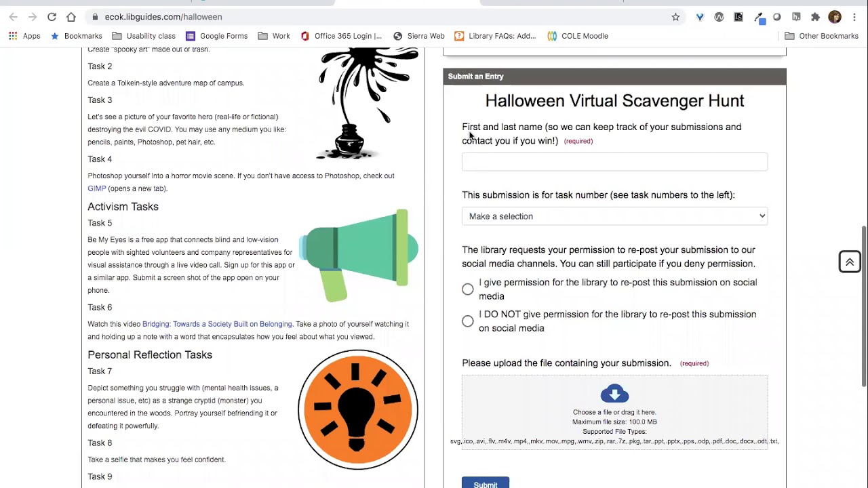Click the Task 7 label
Viewport: 868px width, 488px height.
click(100, 371)
